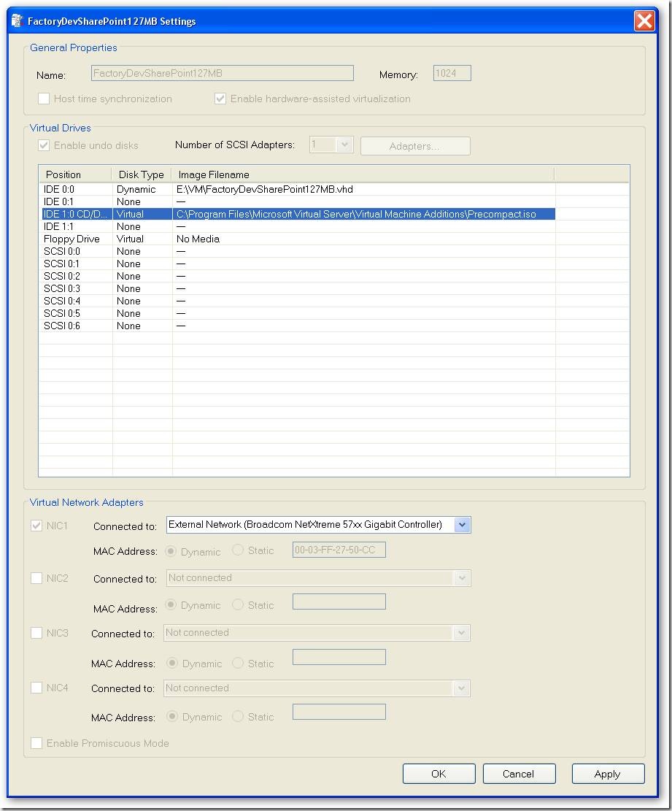Click the NIC4 MAC address field

[339, 712]
